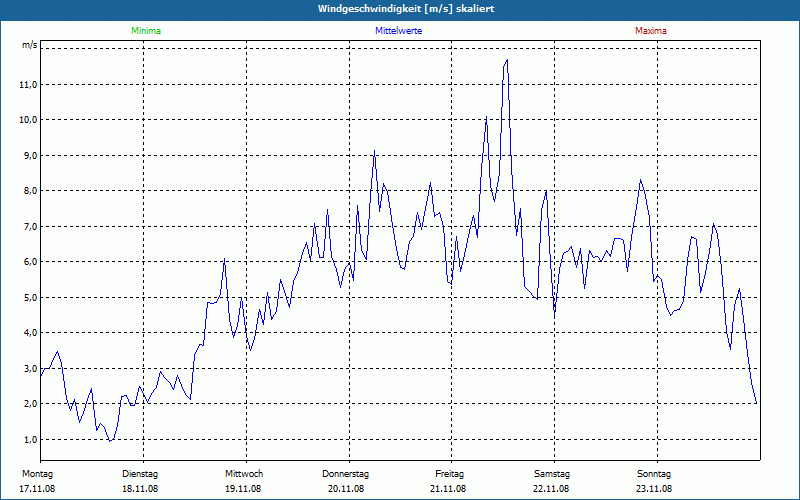Click the Freitag day label

point(449,474)
